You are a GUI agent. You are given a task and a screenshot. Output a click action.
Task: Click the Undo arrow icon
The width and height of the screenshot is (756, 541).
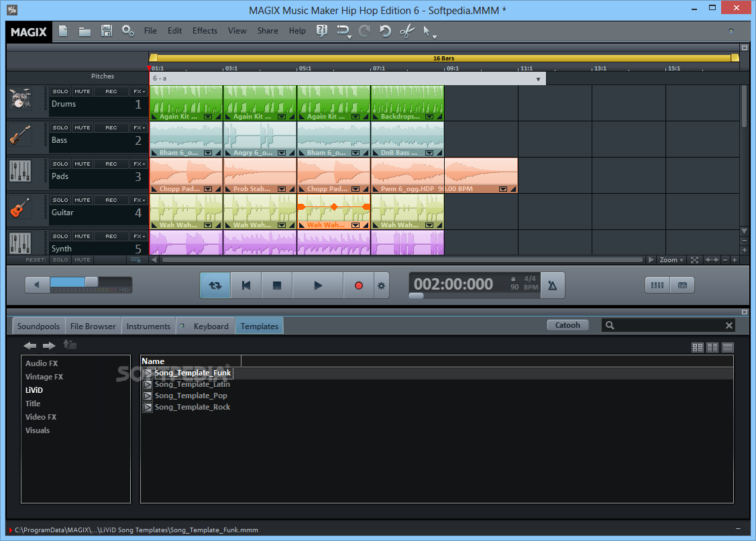385,32
